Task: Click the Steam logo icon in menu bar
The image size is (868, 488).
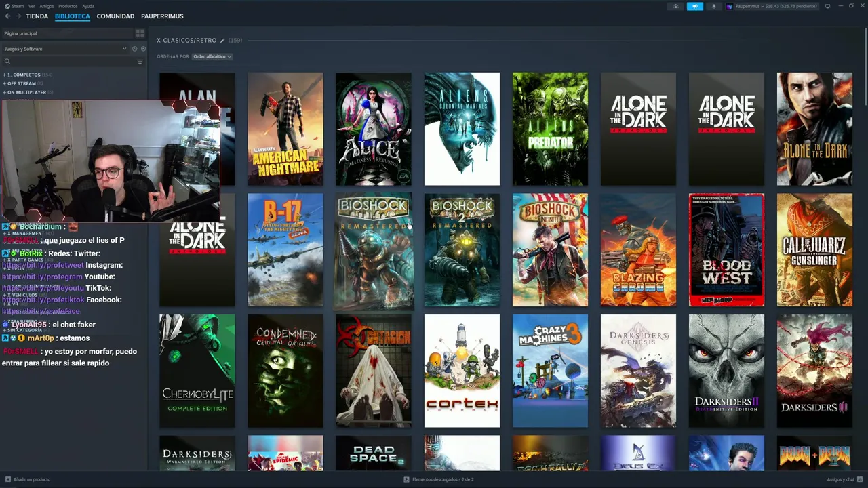Action: click(7, 6)
